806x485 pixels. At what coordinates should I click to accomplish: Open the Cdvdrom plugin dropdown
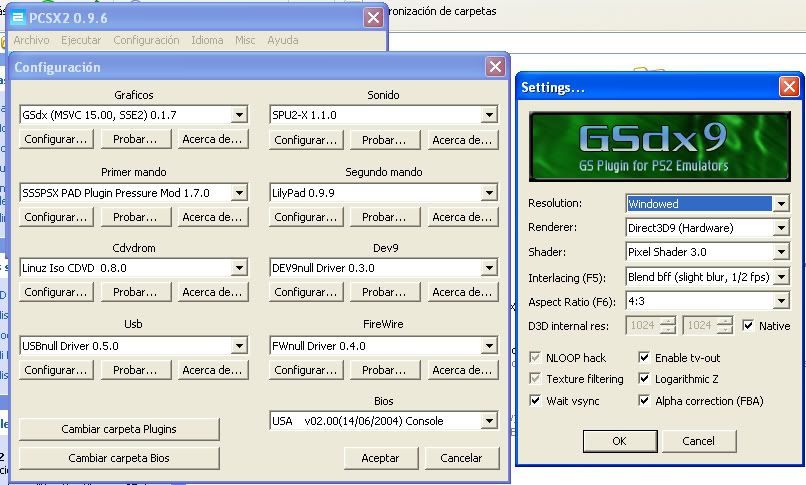[239, 268]
